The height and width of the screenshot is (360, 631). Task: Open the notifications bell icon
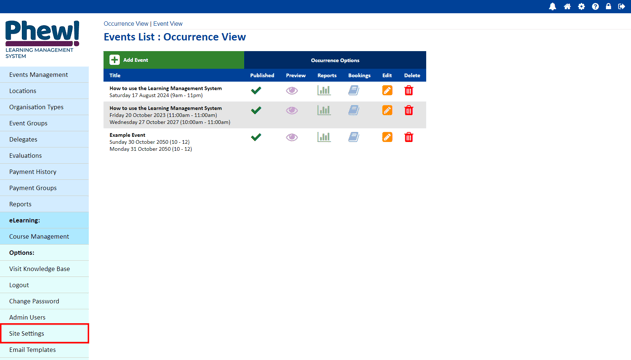point(553,6)
